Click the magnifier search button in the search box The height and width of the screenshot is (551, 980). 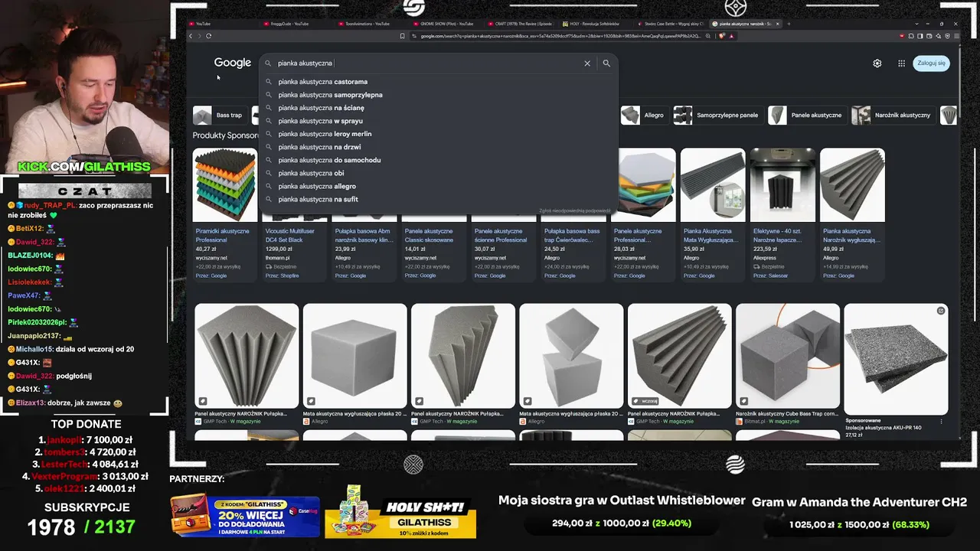click(x=606, y=64)
